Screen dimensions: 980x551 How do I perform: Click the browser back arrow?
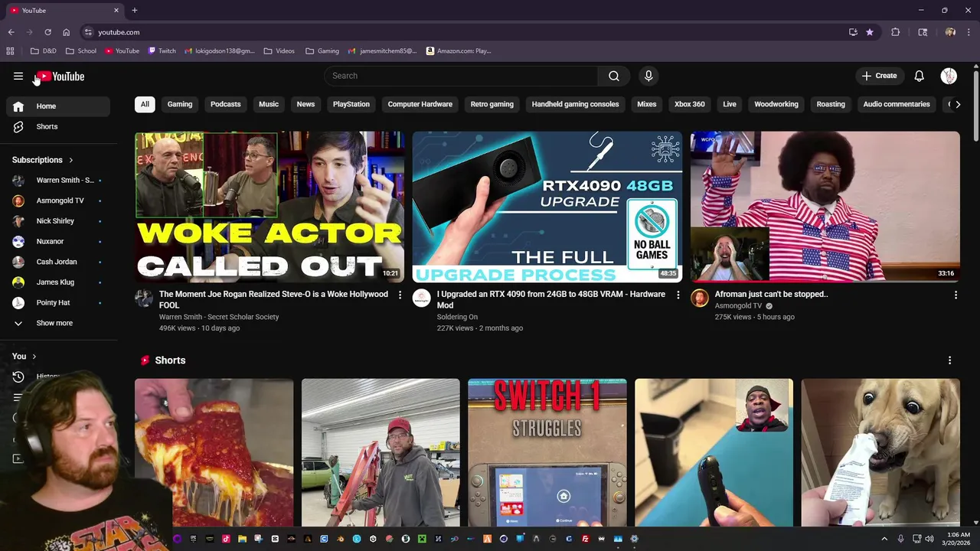coord(11,32)
